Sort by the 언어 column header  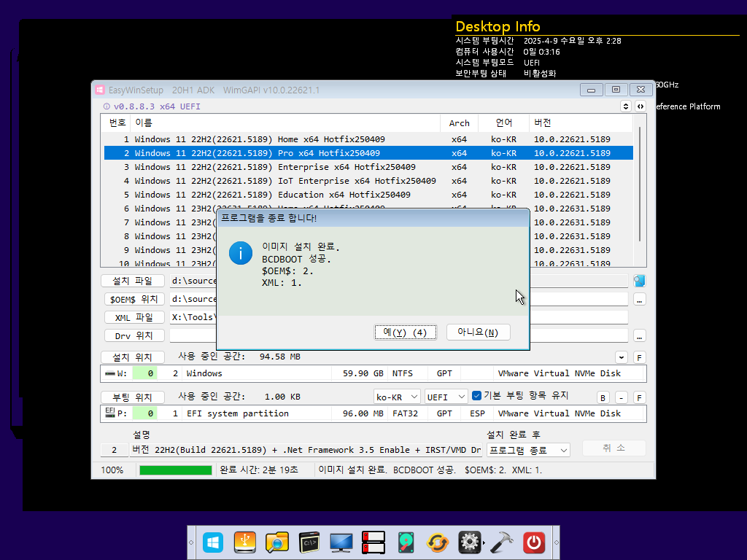tap(503, 122)
